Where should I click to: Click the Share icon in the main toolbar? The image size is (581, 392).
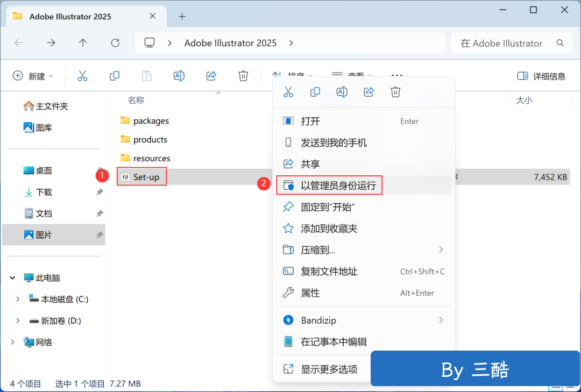point(211,76)
